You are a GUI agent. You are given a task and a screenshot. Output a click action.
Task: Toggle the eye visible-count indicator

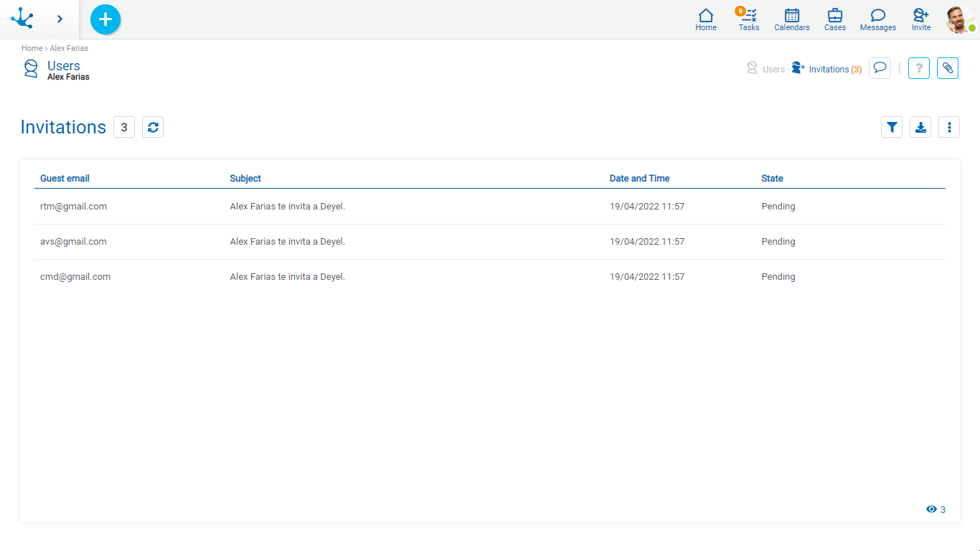pyautogui.click(x=932, y=509)
